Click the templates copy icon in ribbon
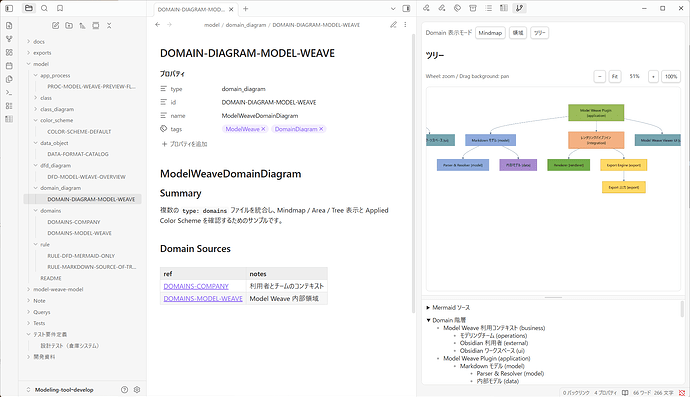The image size is (690, 397). pos(9,79)
